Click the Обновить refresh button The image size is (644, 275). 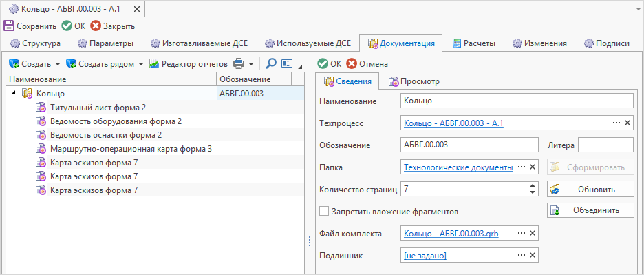pos(590,190)
